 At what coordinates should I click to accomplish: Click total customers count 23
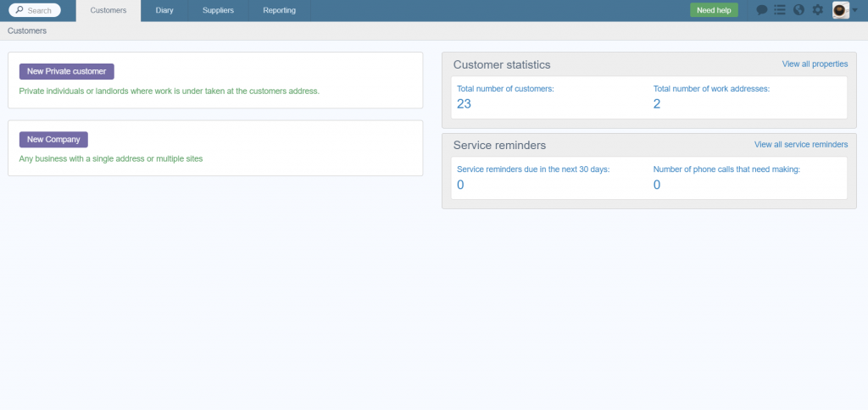(464, 103)
